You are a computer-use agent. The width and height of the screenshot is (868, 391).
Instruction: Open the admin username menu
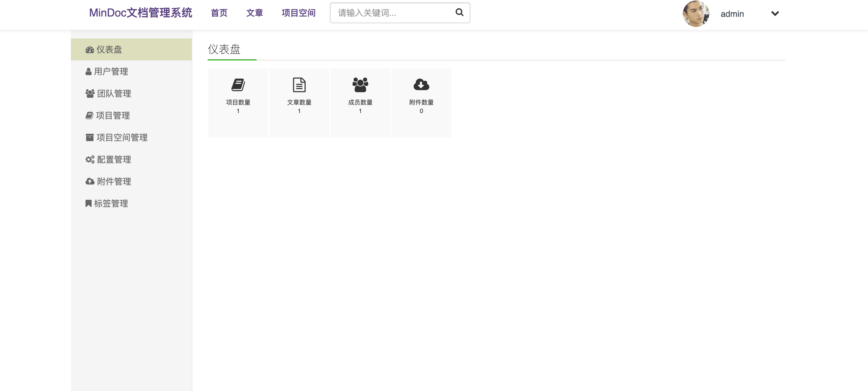coord(732,14)
